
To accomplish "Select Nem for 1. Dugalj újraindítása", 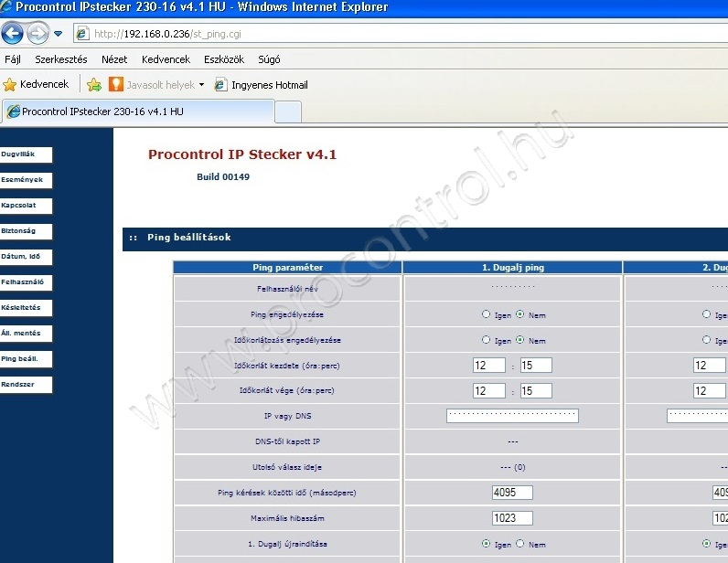I will 520,544.
